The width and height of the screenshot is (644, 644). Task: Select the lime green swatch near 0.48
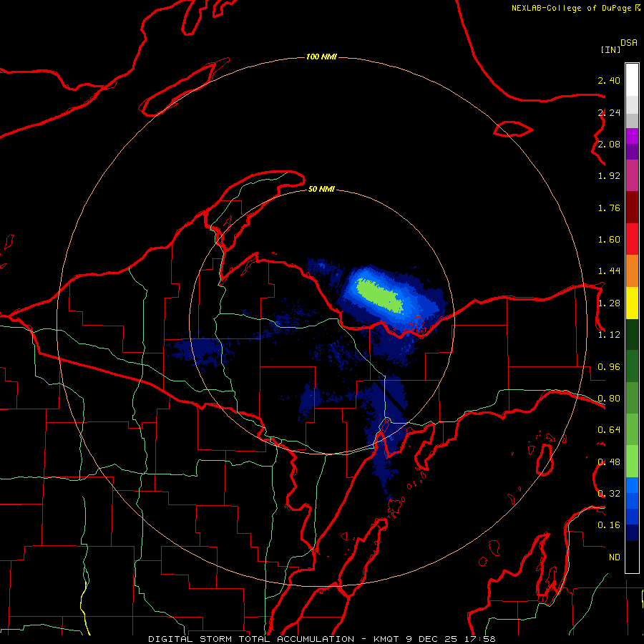click(632, 462)
